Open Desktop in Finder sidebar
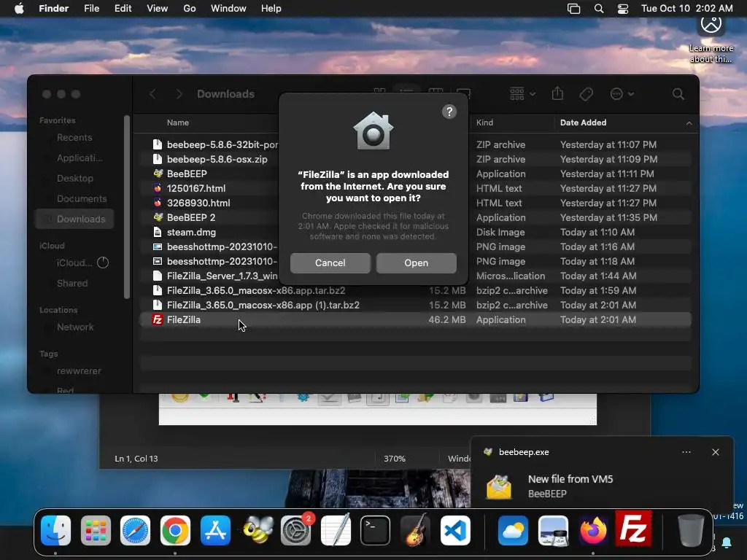Image resolution: width=747 pixels, height=560 pixels. [x=75, y=178]
